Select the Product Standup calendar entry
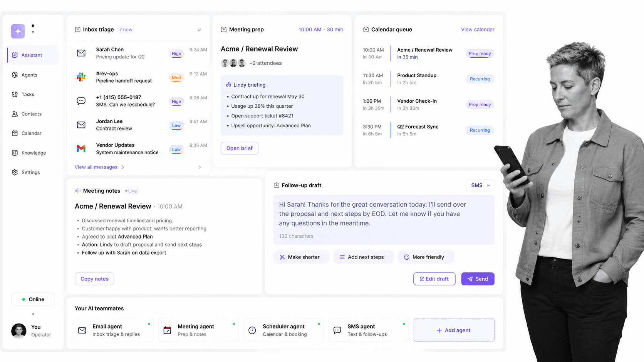The image size is (644, 362). coord(428,79)
